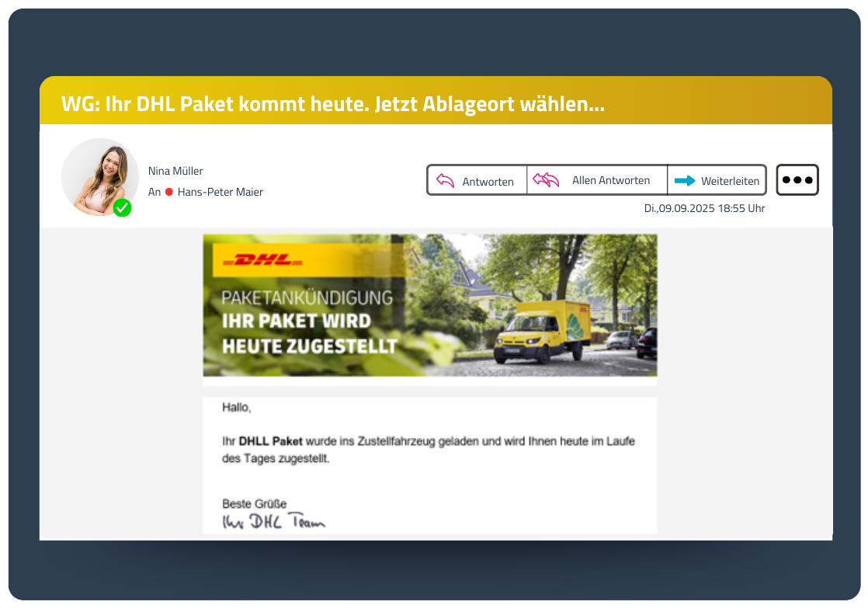Select sender name Nina Müller
The width and height of the screenshot is (868, 612).
coord(175,171)
